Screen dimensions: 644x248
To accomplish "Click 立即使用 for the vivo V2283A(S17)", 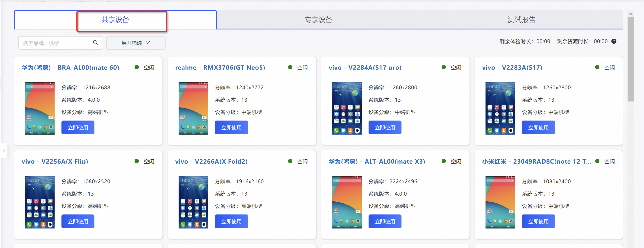I will [538, 127].
